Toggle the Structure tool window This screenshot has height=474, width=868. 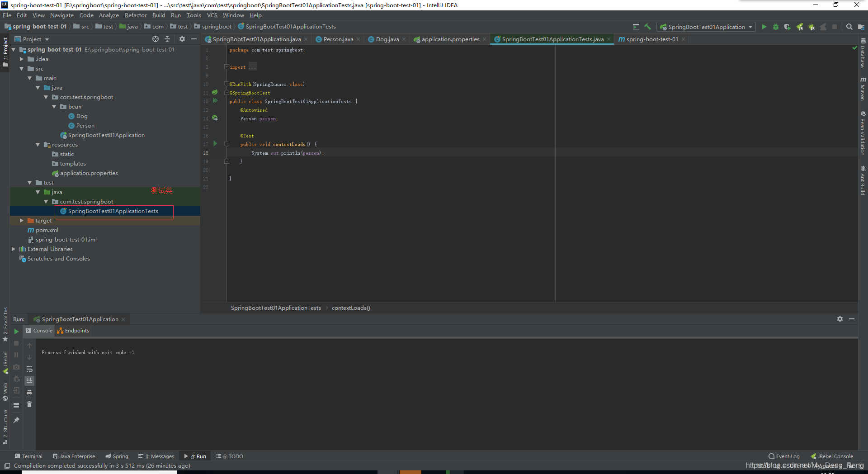[5, 427]
